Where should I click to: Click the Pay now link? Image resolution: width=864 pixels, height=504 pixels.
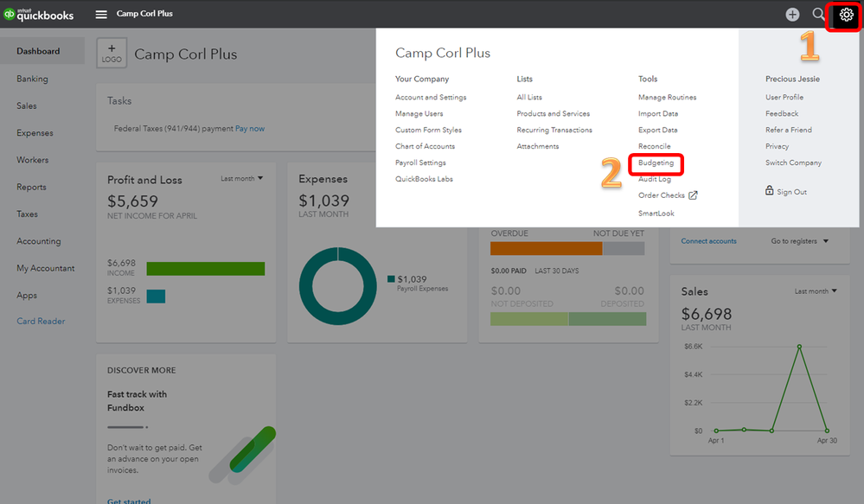(x=250, y=129)
